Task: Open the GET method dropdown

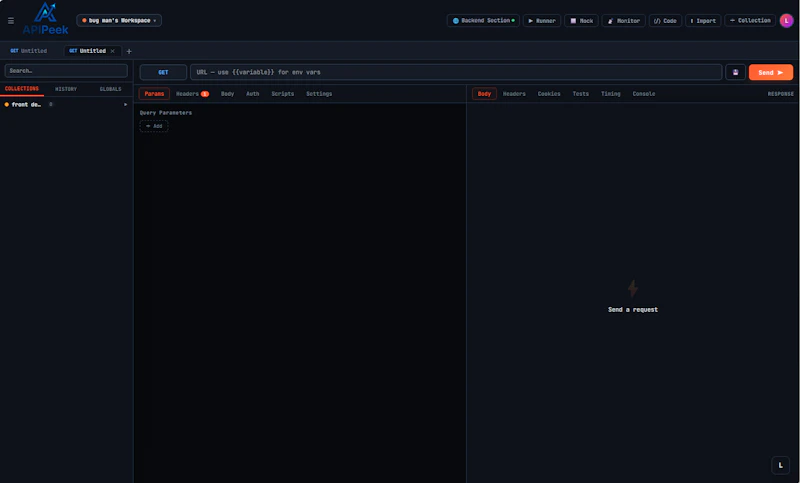Action: pyautogui.click(x=163, y=72)
